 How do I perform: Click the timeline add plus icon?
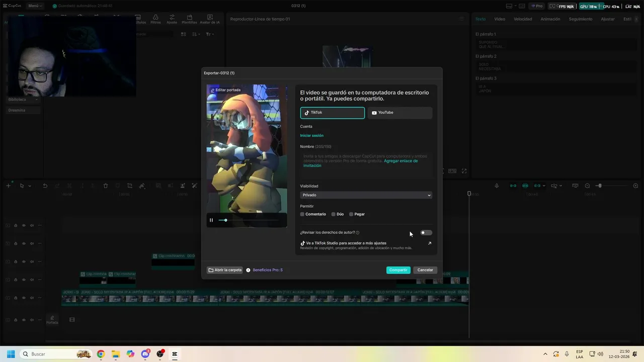[x=8, y=186]
